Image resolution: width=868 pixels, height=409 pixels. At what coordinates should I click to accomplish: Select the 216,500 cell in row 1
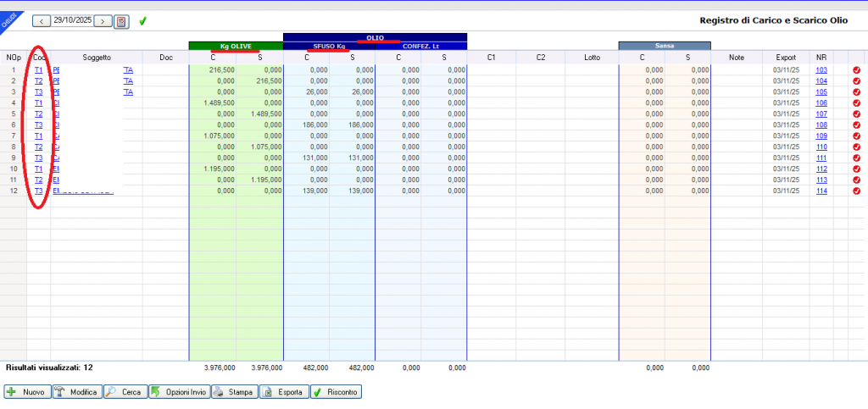click(213, 70)
